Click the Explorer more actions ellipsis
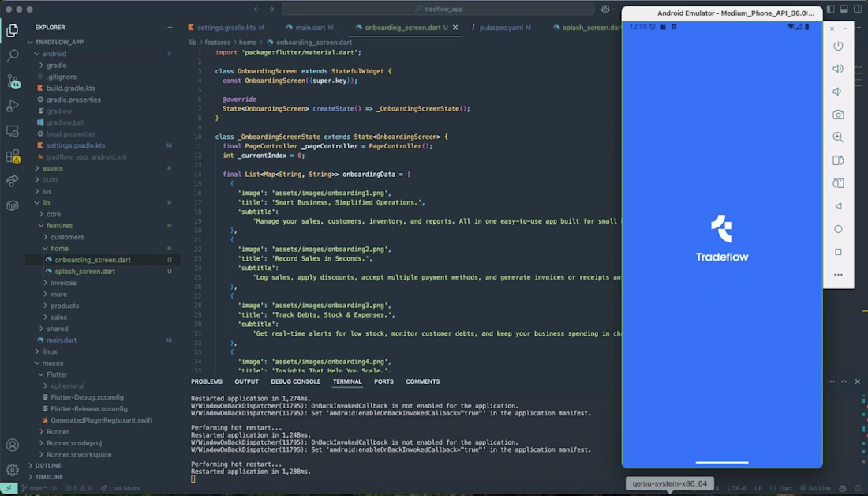The height and width of the screenshot is (496, 868). (x=169, y=27)
